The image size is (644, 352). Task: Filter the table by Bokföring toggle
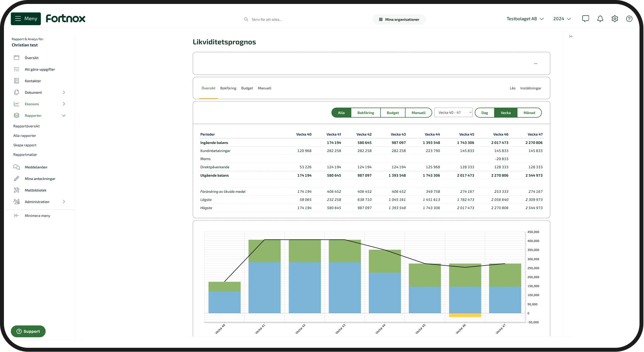click(x=366, y=113)
